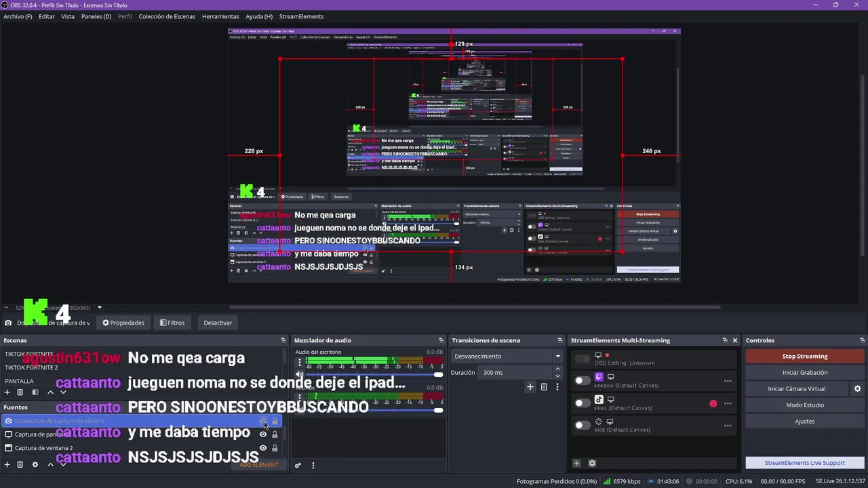Viewport: 868px width, 488px height.
Task: Toggle the OBS Setting Unknown output switch
Action: [583, 359]
